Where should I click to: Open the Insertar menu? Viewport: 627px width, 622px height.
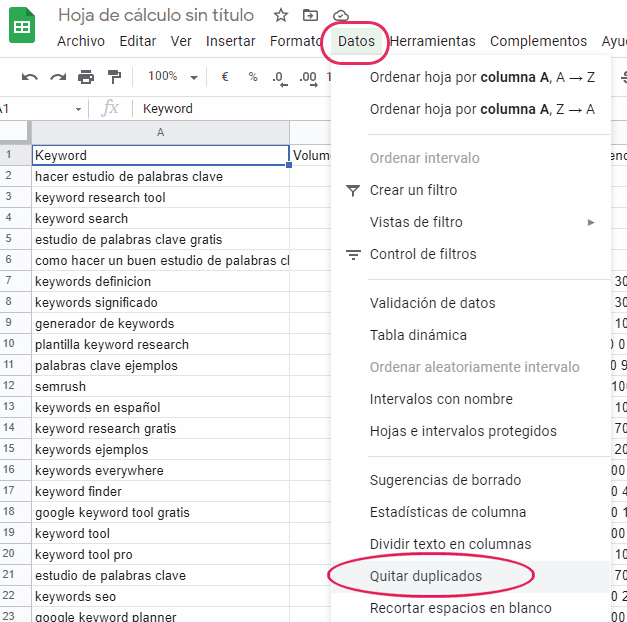(230, 41)
